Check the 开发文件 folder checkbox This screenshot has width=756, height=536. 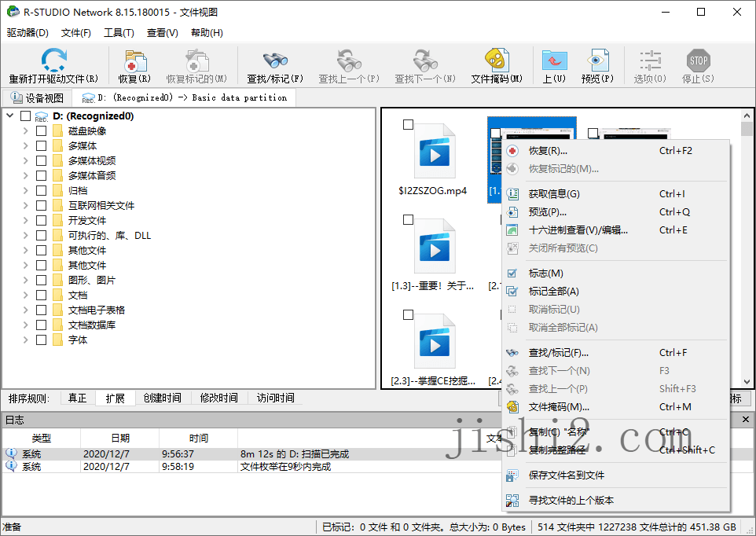(42, 221)
